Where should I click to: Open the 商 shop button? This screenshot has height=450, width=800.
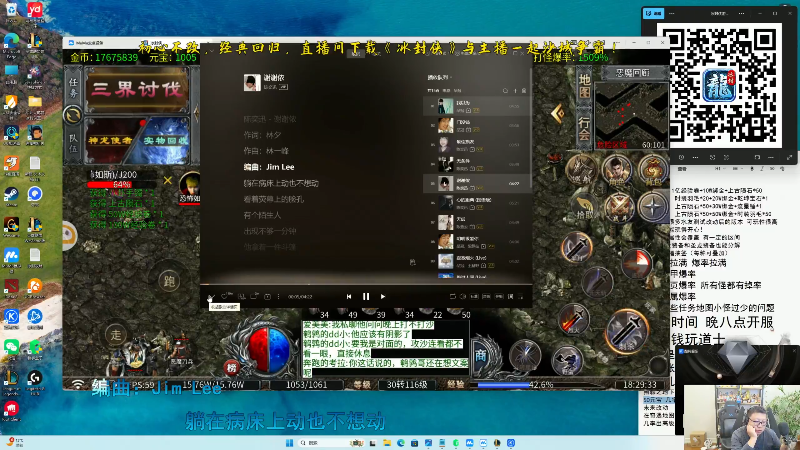(x=481, y=356)
